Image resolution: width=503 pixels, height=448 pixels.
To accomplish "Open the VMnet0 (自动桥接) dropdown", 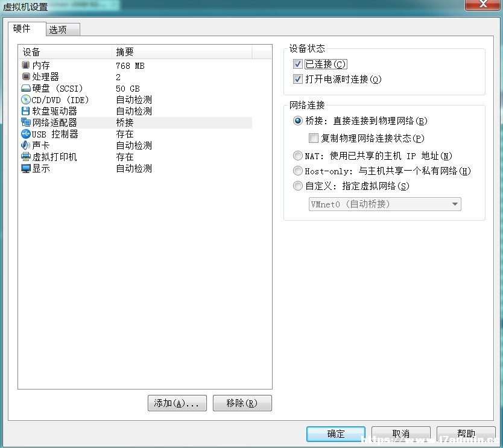I will pyautogui.click(x=385, y=204).
